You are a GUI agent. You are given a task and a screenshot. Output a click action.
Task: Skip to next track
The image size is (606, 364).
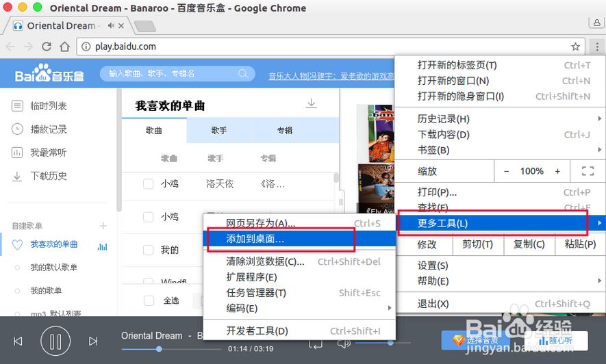(x=93, y=341)
